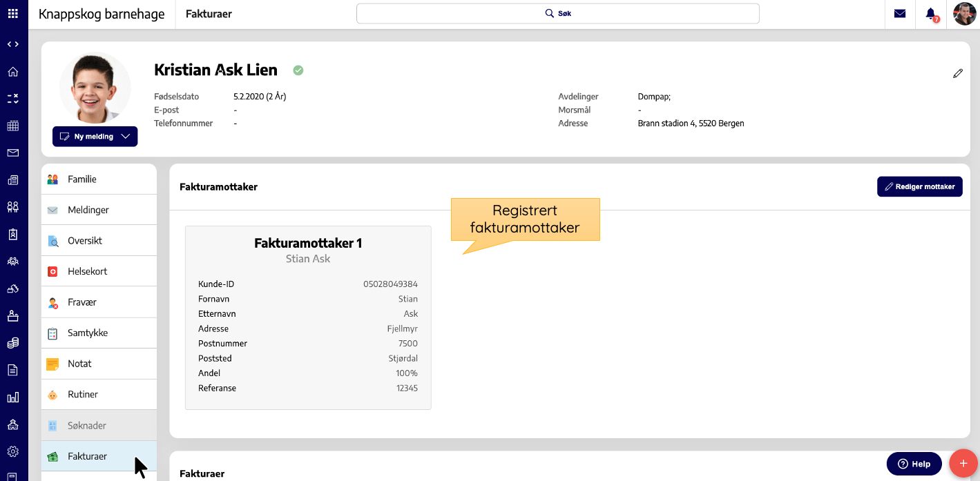Open the bar chart icon in sidebar

(x=12, y=397)
